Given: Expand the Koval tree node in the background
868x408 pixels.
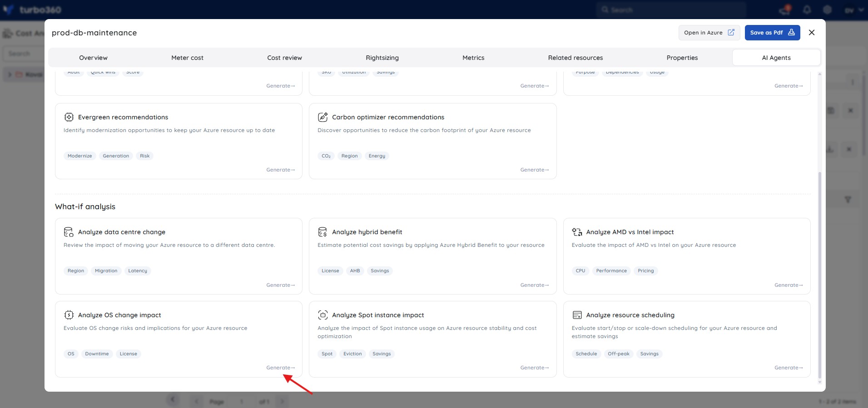Looking at the screenshot, I should tap(10, 74).
